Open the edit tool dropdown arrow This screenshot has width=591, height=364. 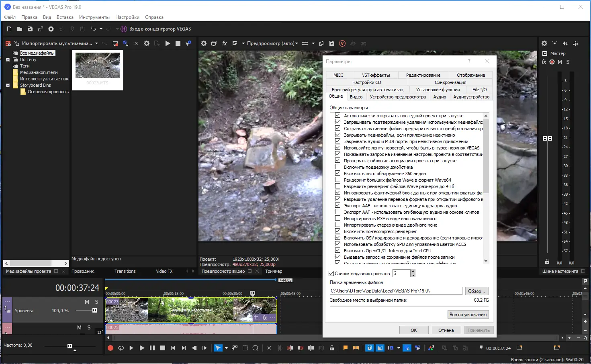[x=226, y=348]
